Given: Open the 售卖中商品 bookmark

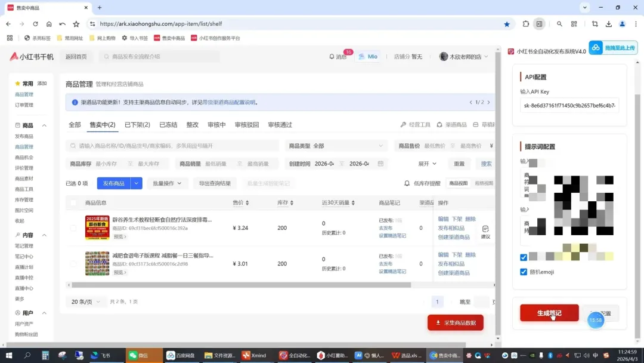Looking at the screenshot, I should pyautogui.click(x=169, y=38).
